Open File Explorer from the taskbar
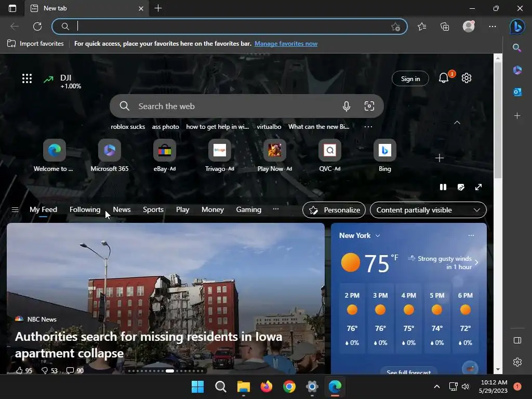Image resolution: width=532 pixels, height=399 pixels. (243, 387)
